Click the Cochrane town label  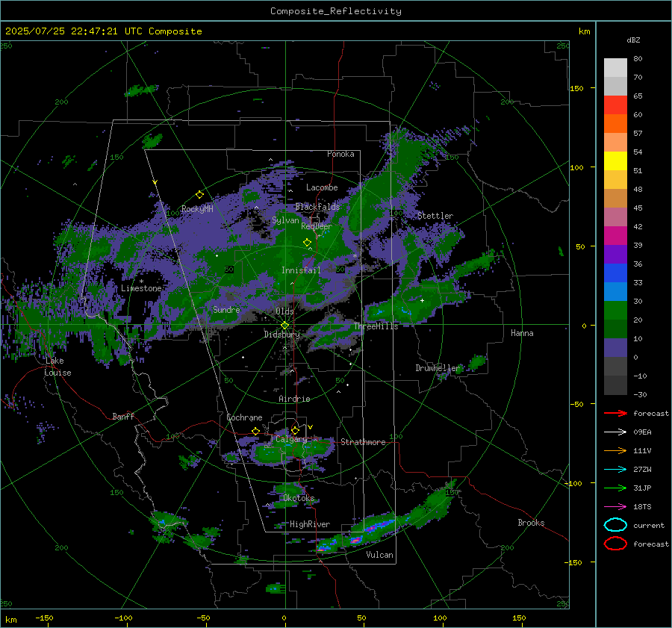[244, 417]
